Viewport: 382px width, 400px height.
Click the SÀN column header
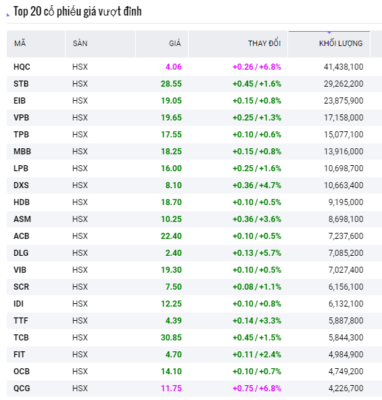click(x=80, y=43)
